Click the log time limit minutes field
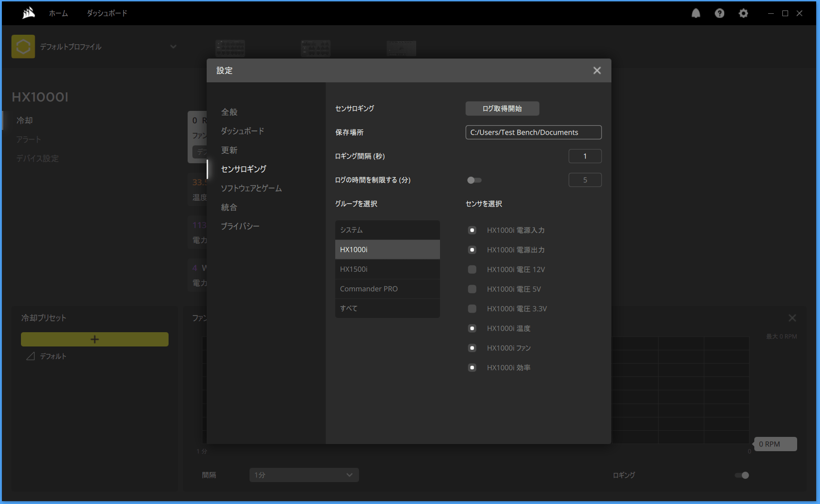The width and height of the screenshot is (820, 504). click(x=585, y=180)
